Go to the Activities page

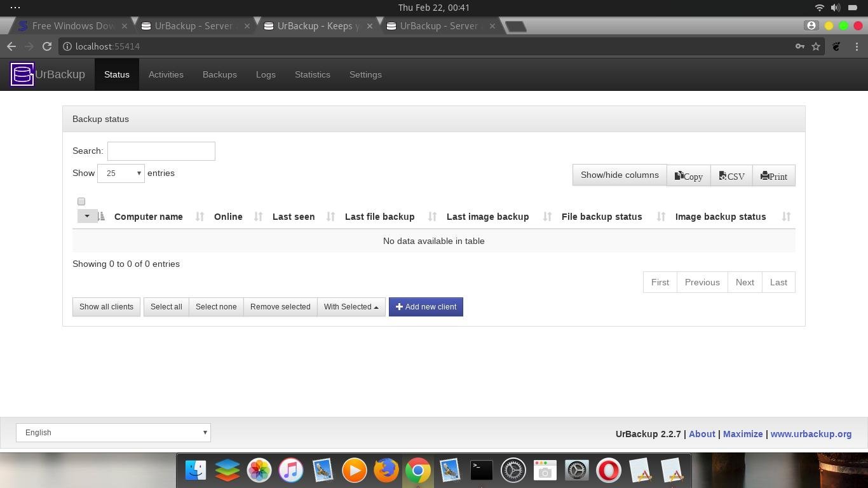[166, 74]
